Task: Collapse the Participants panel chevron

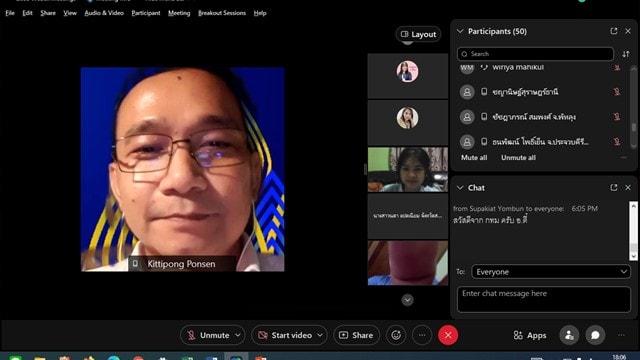Action: click(460, 31)
